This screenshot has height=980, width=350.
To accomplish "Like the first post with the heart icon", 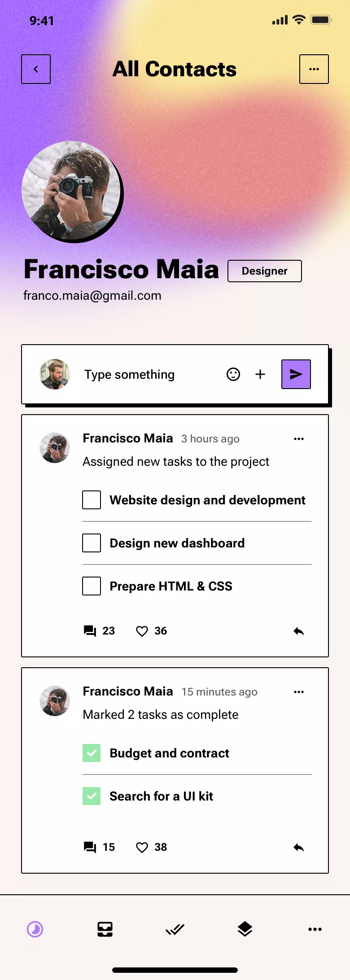I will (x=142, y=630).
